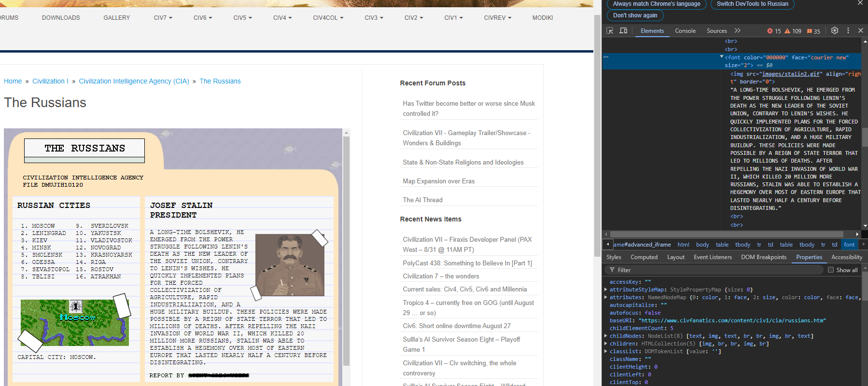Activate the inspect element picker icon
The width and height of the screenshot is (868, 386).
(610, 31)
